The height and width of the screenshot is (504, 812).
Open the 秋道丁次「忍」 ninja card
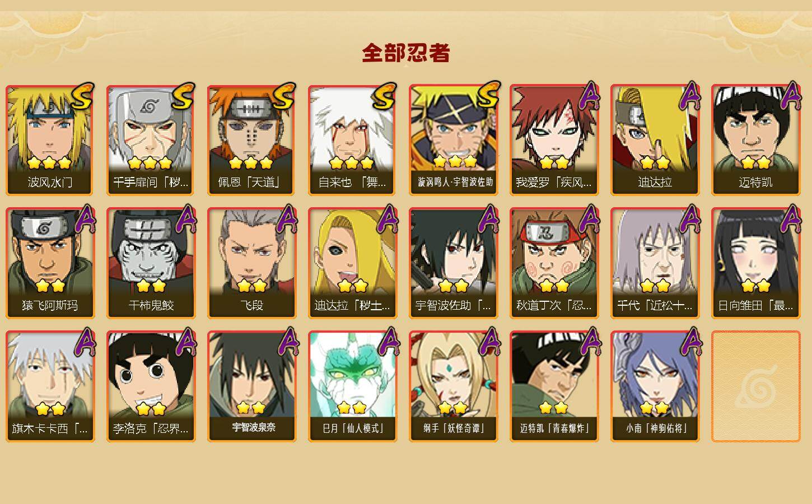click(x=554, y=263)
